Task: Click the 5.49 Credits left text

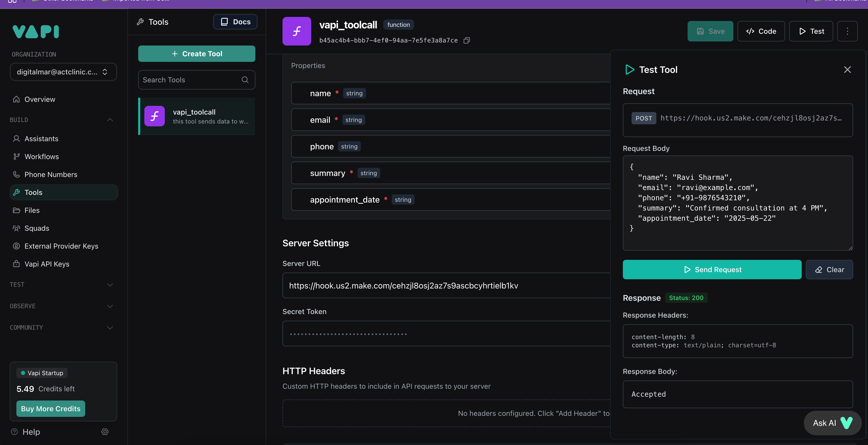Action: click(46, 389)
